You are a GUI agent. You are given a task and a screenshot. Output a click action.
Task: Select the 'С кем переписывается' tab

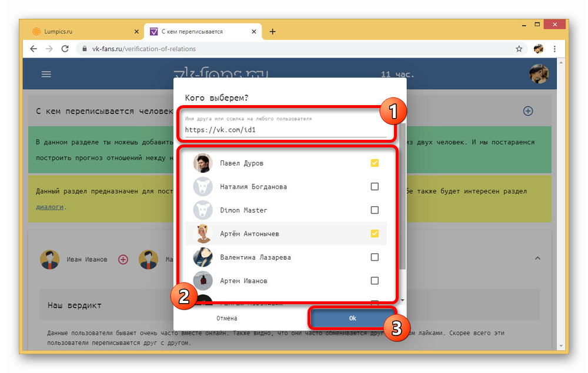[202, 32]
